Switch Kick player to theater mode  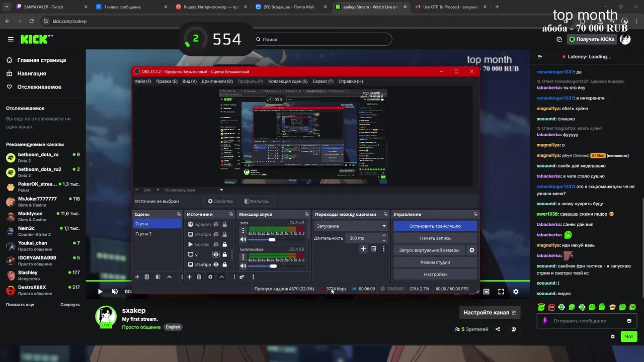click(x=487, y=292)
